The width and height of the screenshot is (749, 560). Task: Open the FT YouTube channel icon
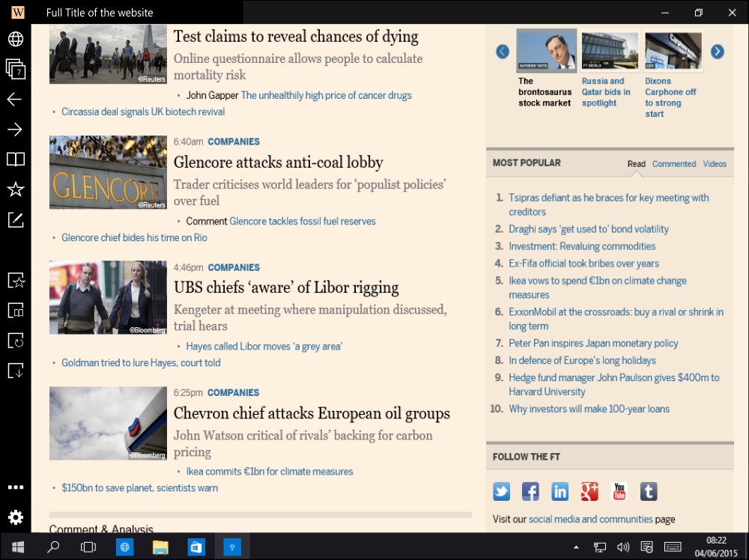pos(619,491)
